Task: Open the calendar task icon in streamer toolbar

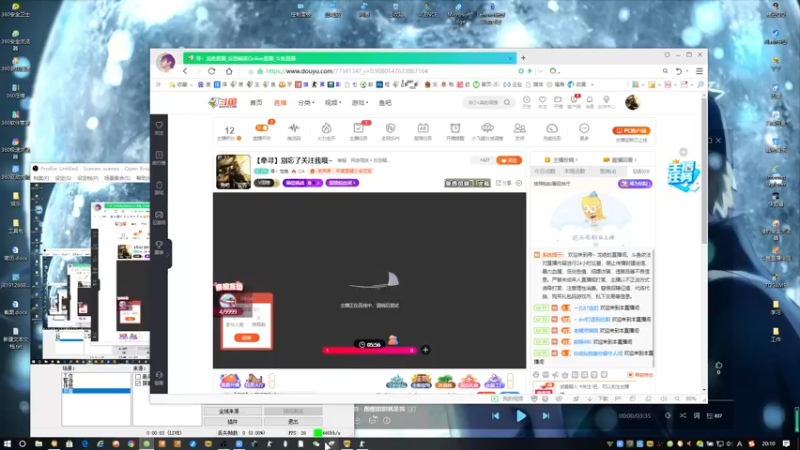Action: (x=423, y=128)
